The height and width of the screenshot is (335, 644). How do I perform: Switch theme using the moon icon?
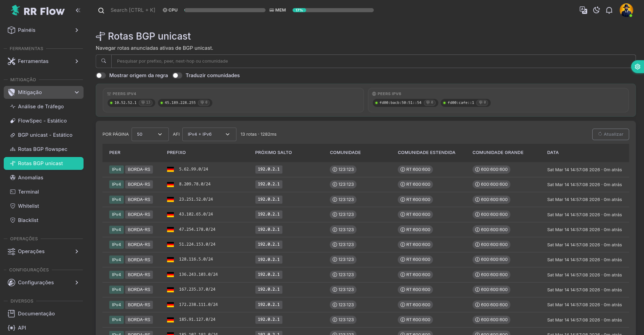tap(596, 10)
